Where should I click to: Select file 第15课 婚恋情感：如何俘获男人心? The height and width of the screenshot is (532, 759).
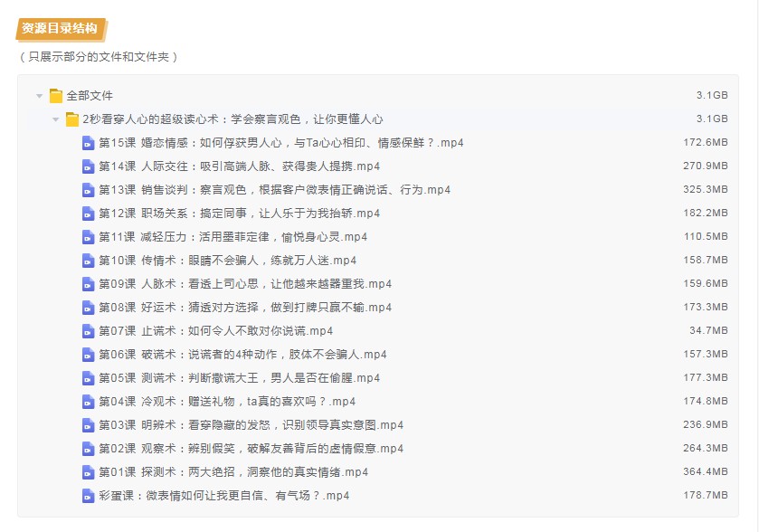click(281, 143)
